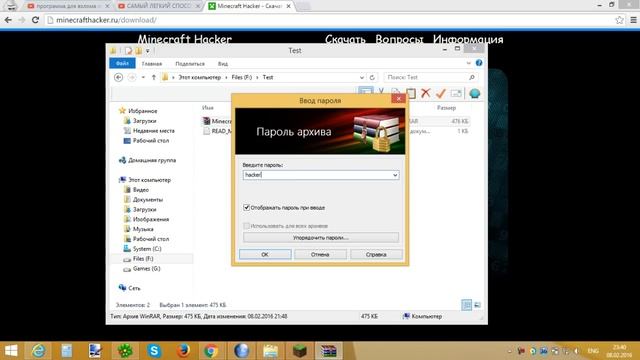Screen dimensions: 640x360
Task: Select Документы in the navigation pane
Action: point(148,200)
